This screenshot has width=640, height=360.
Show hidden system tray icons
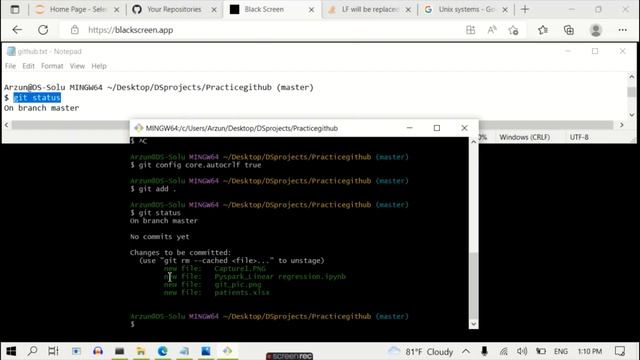tap(466, 351)
